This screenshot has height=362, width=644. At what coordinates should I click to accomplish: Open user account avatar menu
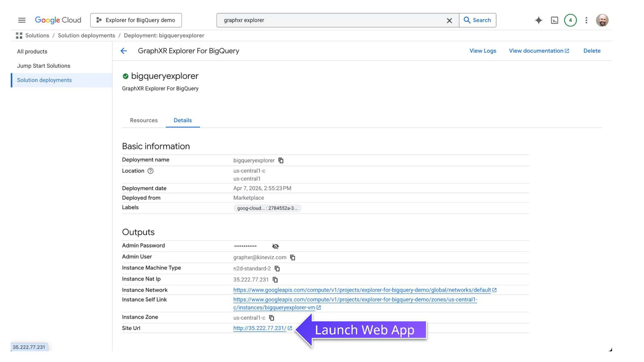click(602, 20)
